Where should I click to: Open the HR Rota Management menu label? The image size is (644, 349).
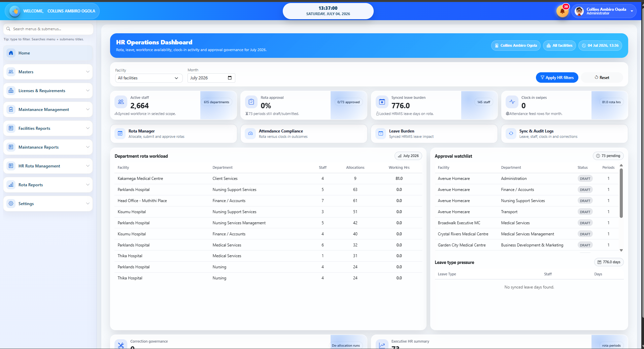[39, 166]
